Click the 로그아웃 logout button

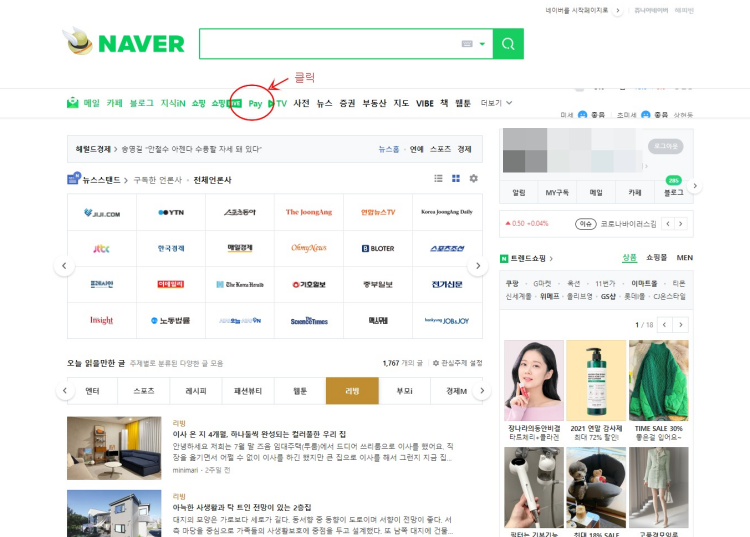coord(665,146)
